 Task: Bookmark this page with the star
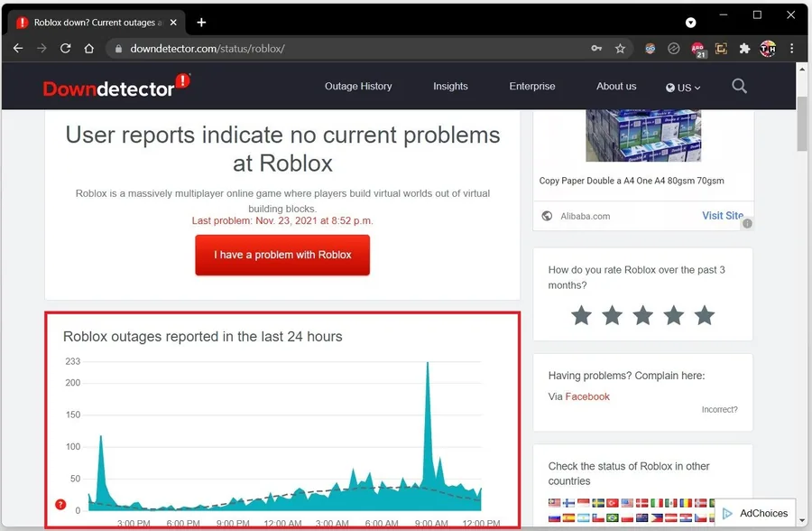tap(620, 48)
